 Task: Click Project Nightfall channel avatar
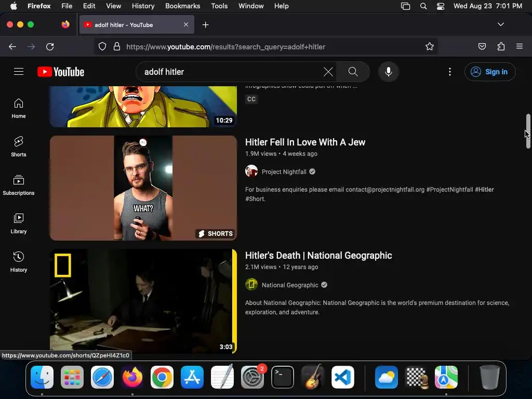point(251,171)
